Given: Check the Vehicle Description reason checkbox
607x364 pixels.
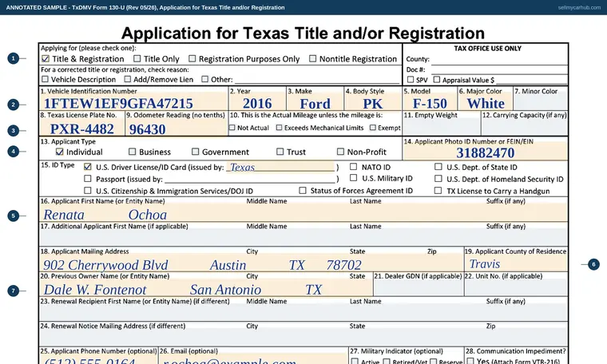Looking at the screenshot, I should click(45, 79).
